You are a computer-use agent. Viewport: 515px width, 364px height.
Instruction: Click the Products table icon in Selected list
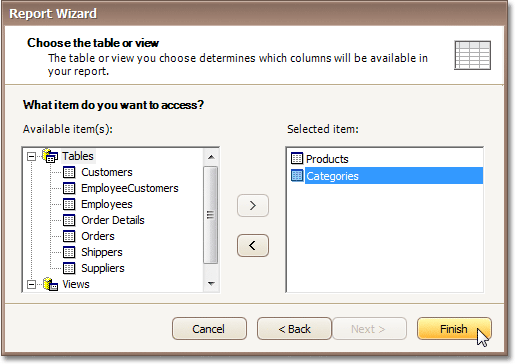297,158
